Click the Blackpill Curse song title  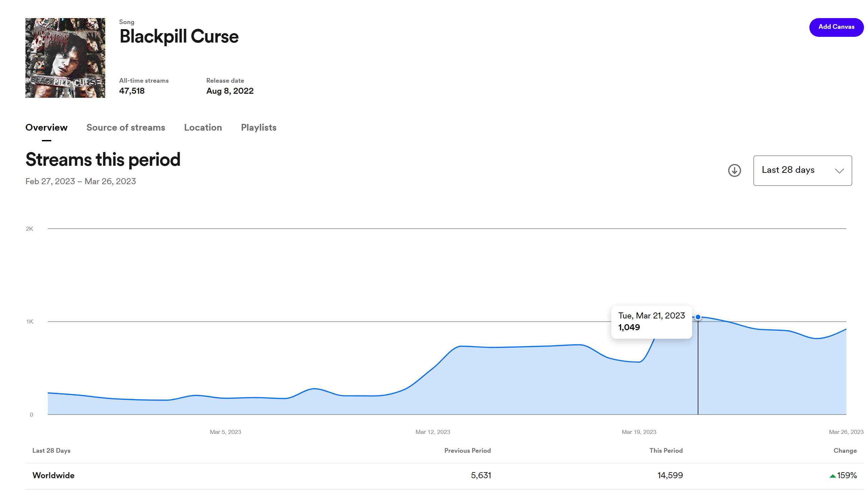179,37
